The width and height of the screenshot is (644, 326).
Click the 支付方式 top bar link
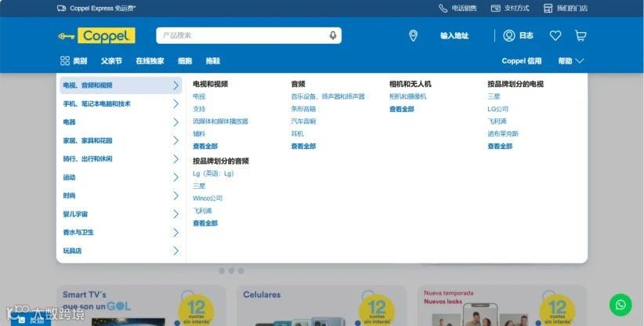click(516, 8)
